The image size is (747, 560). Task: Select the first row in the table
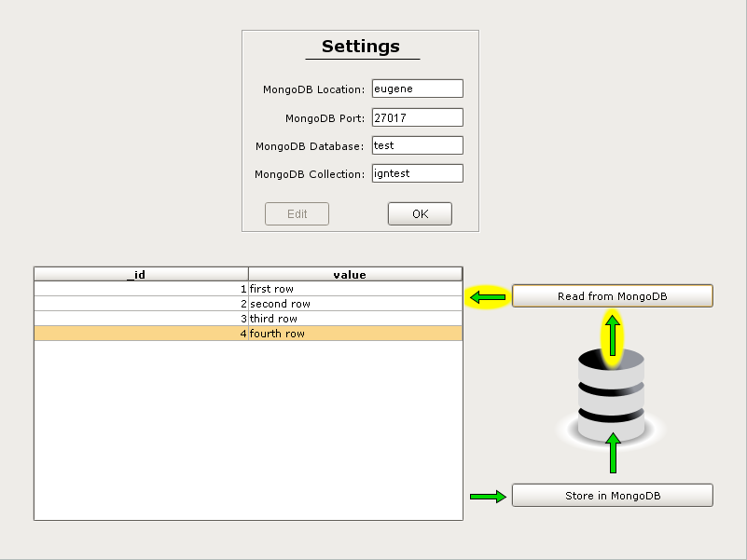[x=247, y=289]
